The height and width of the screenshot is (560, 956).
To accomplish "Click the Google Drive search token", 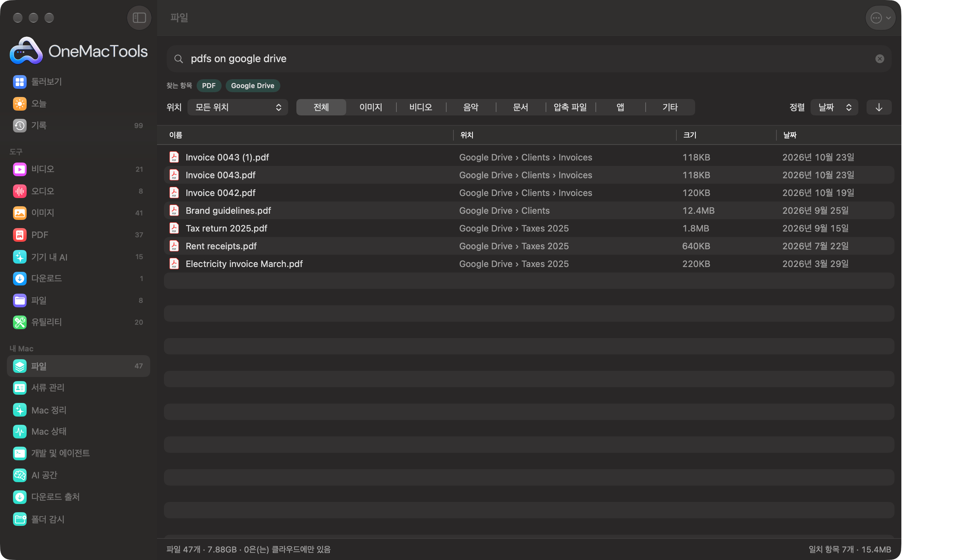I will tap(253, 86).
